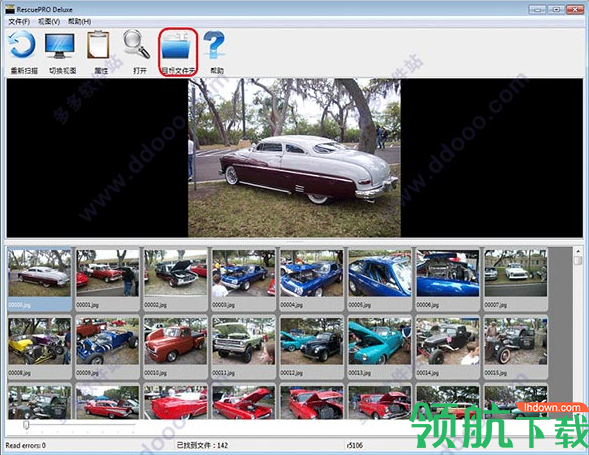Click the thumbnail size slider handle
The image size is (589, 455).
tap(26, 425)
